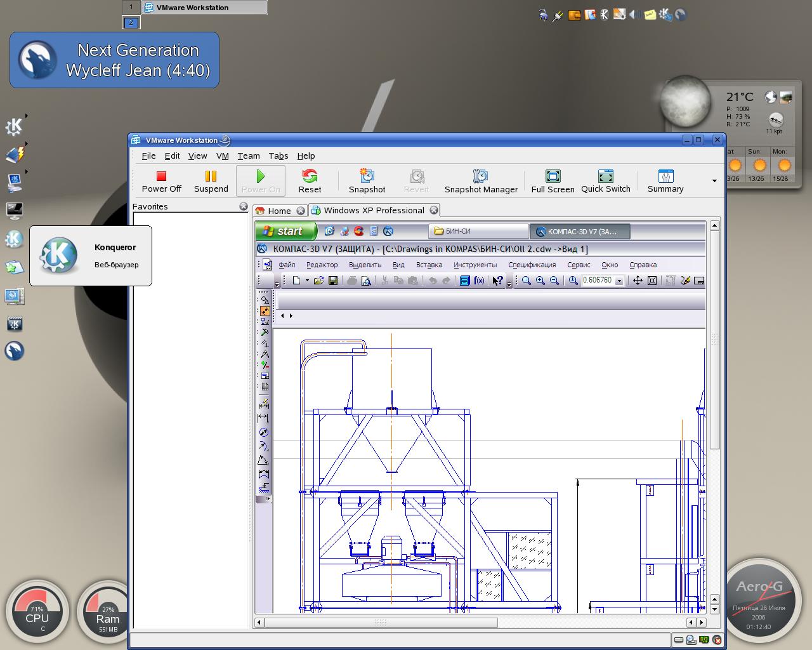
Task: Open VMware View menu
Action: click(197, 156)
